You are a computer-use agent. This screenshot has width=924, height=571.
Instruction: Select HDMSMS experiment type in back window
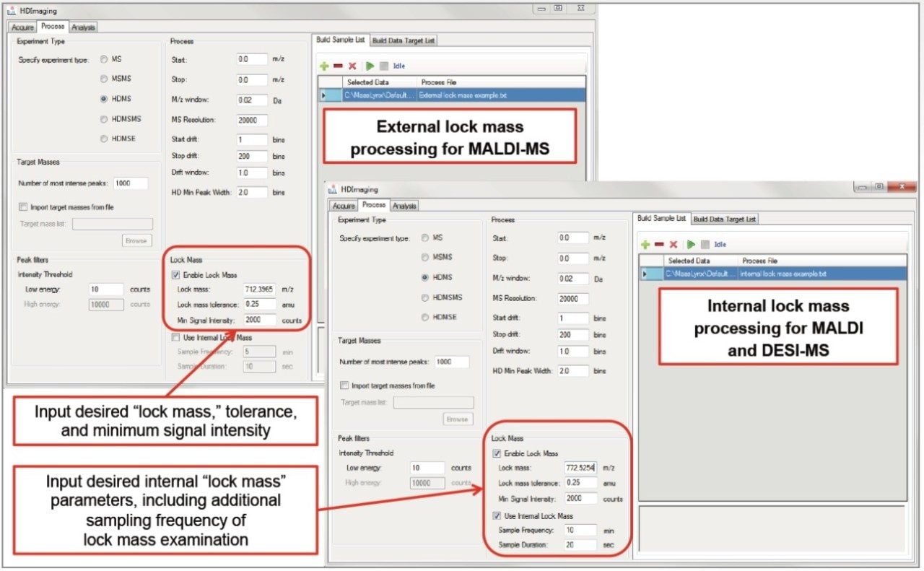(x=104, y=118)
